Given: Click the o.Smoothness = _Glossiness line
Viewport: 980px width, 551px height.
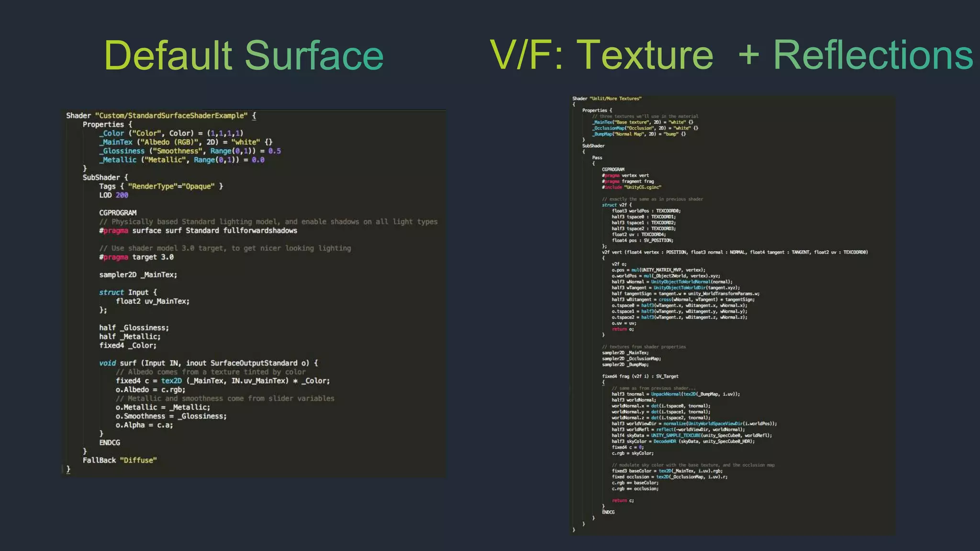Looking at the screenshot, I should pos(171,417).
